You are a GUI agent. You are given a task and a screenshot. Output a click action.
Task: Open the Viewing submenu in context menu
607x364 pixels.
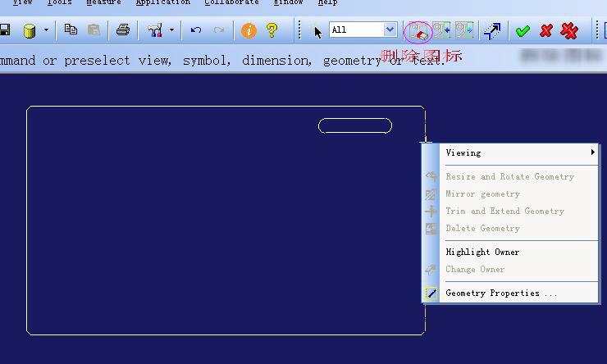point(510,152)
